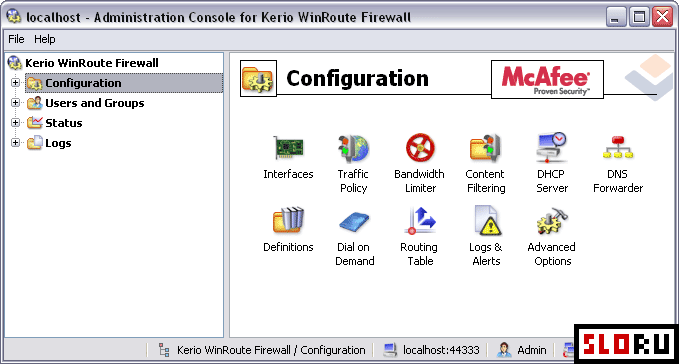Open the DNS Forwarder icon
679x364 pixels.
pos(618,147)
